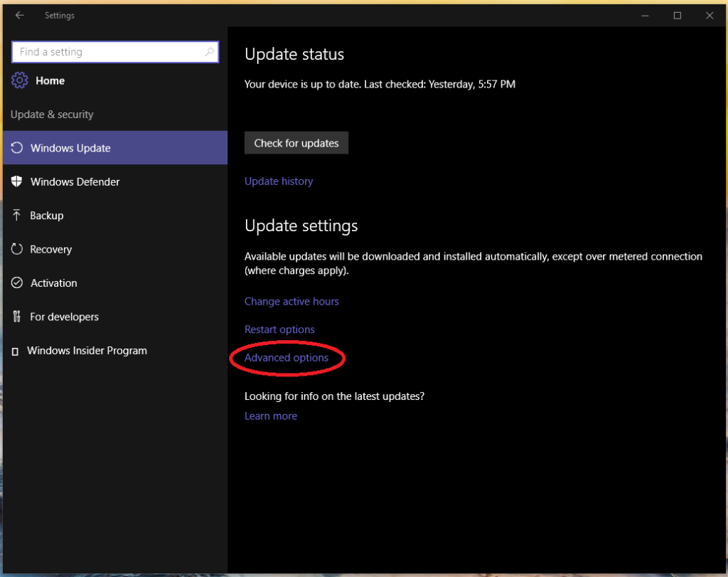728x577 pixels.
Task: Click the Windows Defender shield icon
Action: tap(17, 181)
